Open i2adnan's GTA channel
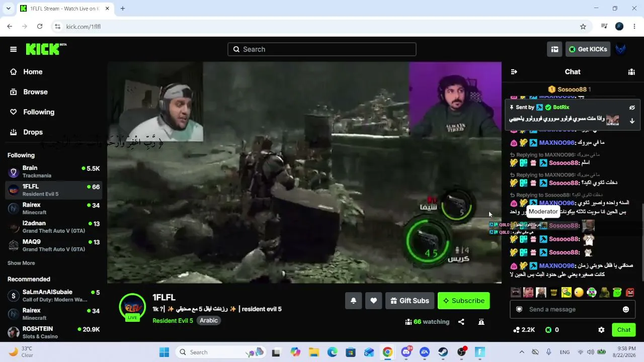Image resolution: width=644 pixels, height=362 pixels. point(54,227)
